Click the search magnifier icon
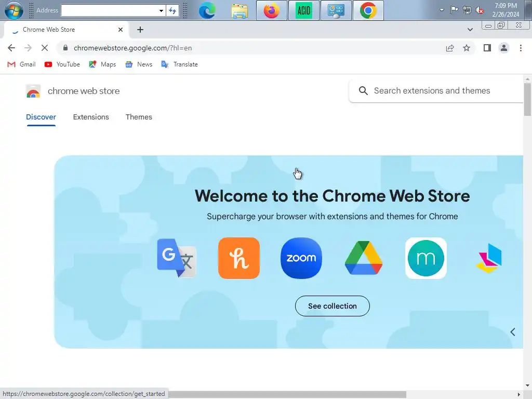532x399 pixels. point(363,90)
